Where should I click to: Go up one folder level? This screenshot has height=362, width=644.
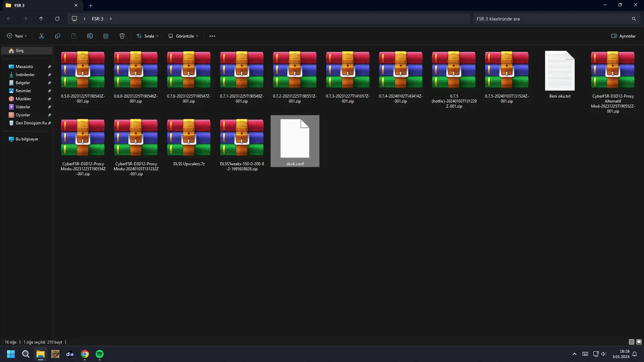click(41, 19)
